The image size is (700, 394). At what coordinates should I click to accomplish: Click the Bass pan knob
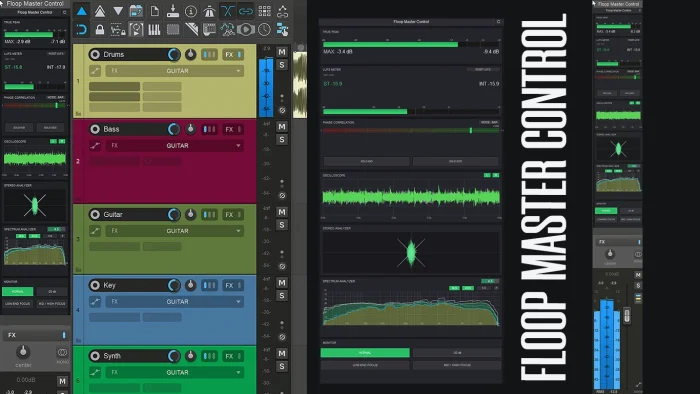(191, 129)
